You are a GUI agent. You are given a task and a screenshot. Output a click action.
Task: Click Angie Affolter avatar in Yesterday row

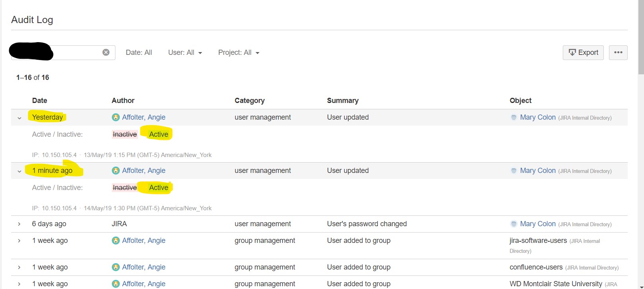click(x=116, y=117)
